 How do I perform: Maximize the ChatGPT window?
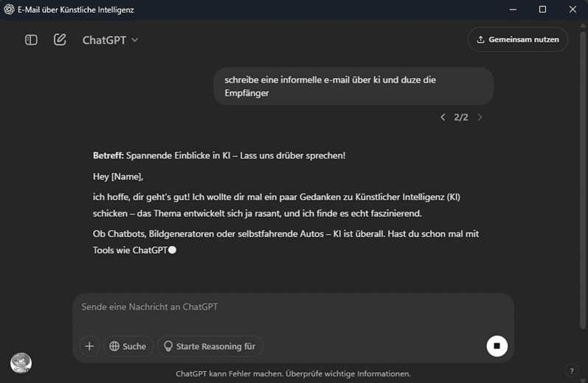(x=542, y=10)
